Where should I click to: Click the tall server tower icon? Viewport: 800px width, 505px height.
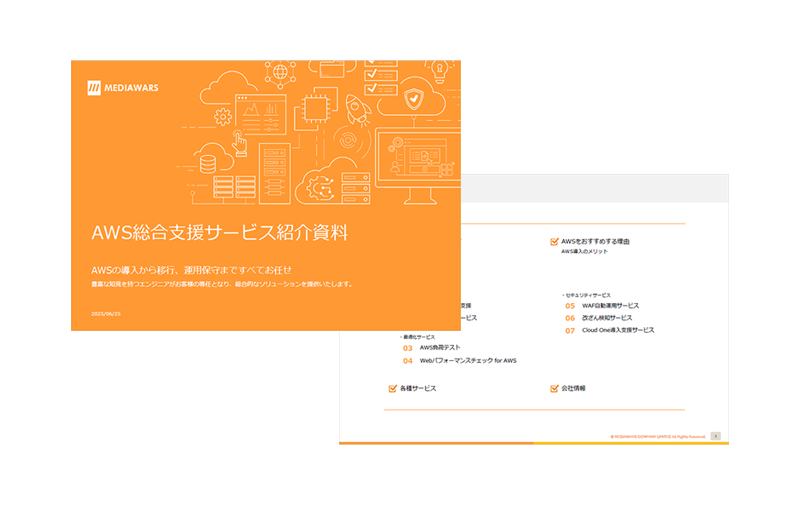click(x=275, y=174)
